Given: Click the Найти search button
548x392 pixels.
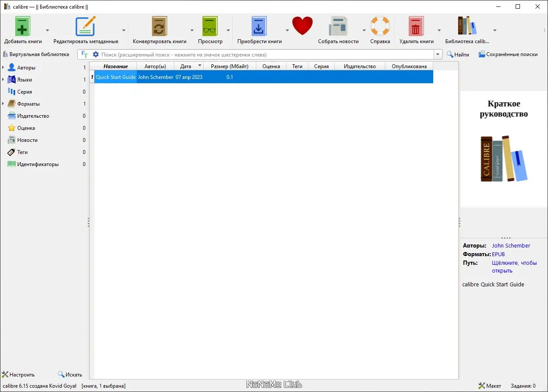Looking at the screenshot, I should (458, 54).
